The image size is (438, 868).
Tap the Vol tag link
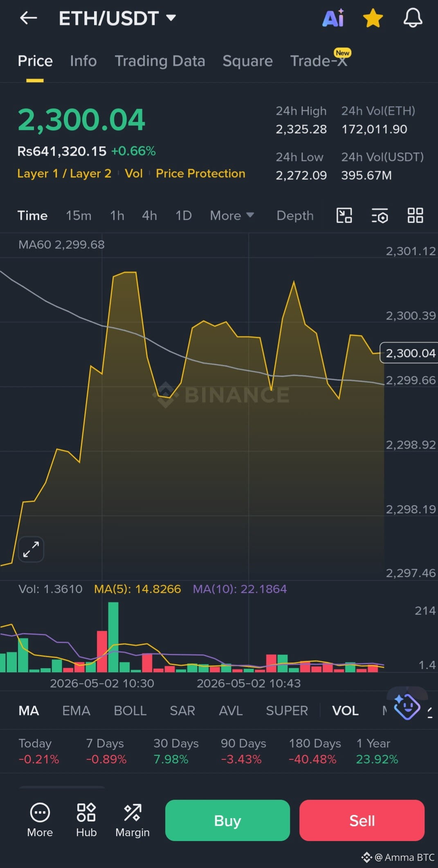pos(134,173)
